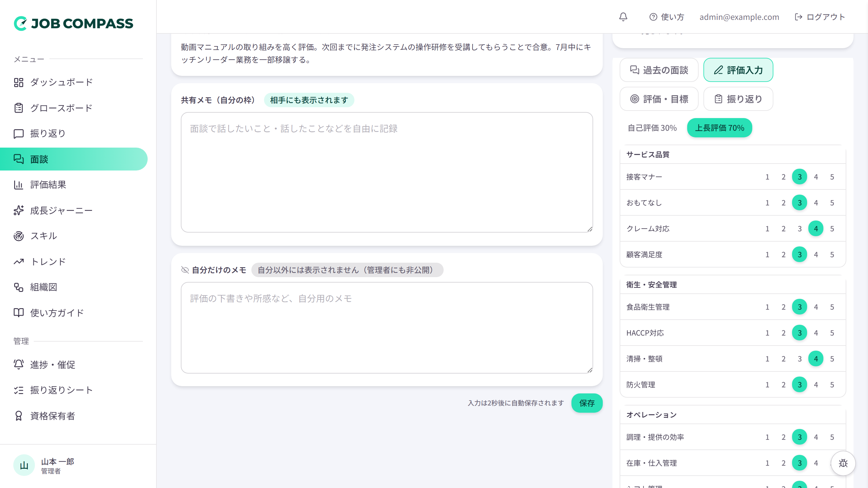Set 在庫・仕入管理 rating to 2

point(783,463)
